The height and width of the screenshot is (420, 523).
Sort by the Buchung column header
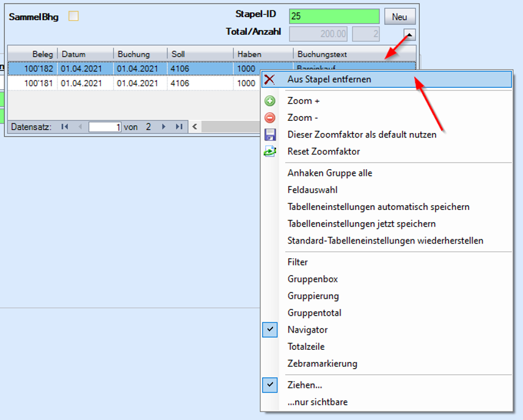click(141, 54)
